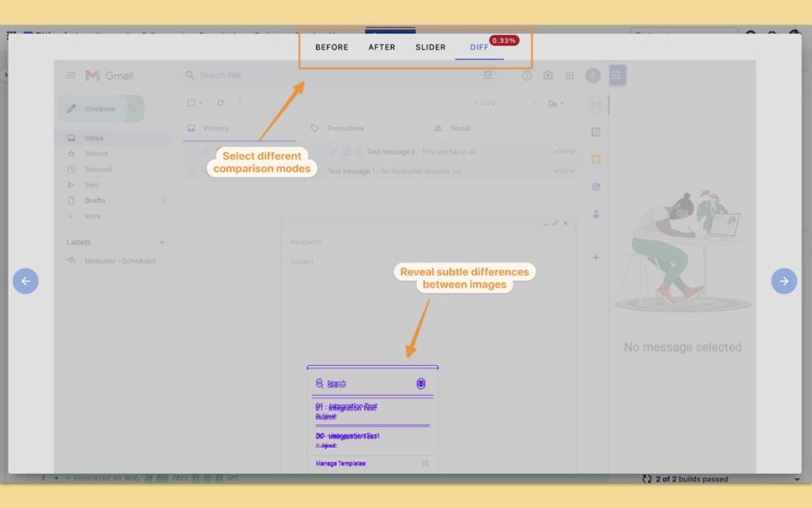Open Gmail settings gear
The width and height of the screenshot is (812, 508).
click(549, 75)
